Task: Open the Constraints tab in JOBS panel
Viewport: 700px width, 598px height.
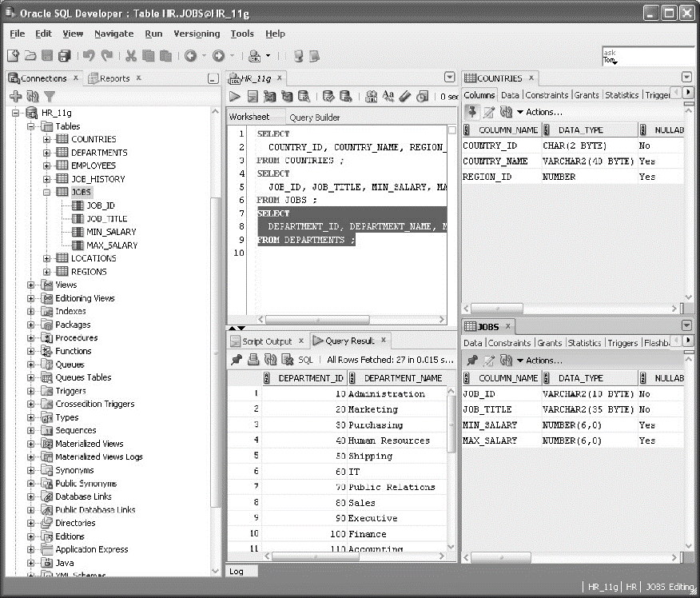Action: pyautogui.click(x=510, y=343)
